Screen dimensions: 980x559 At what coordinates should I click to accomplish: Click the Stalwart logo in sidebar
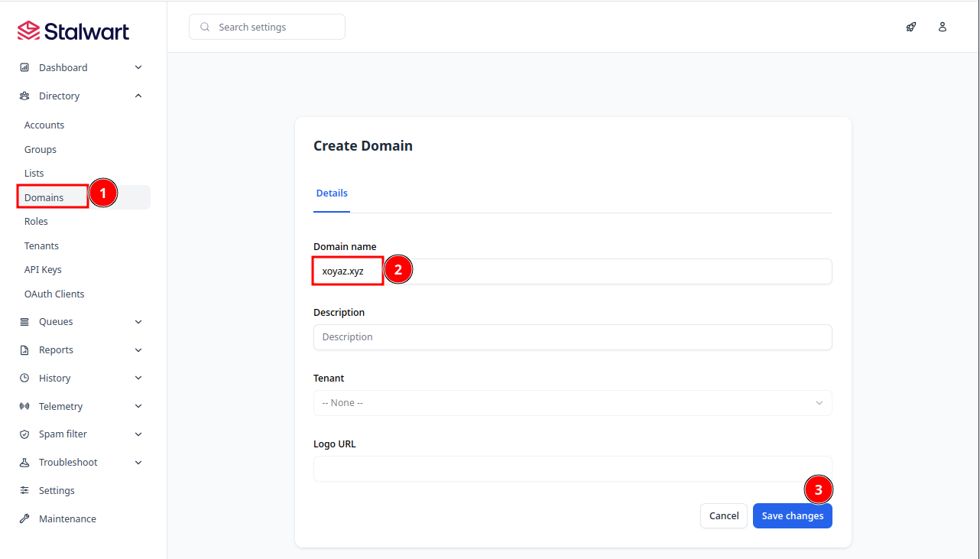click(73, 31)
